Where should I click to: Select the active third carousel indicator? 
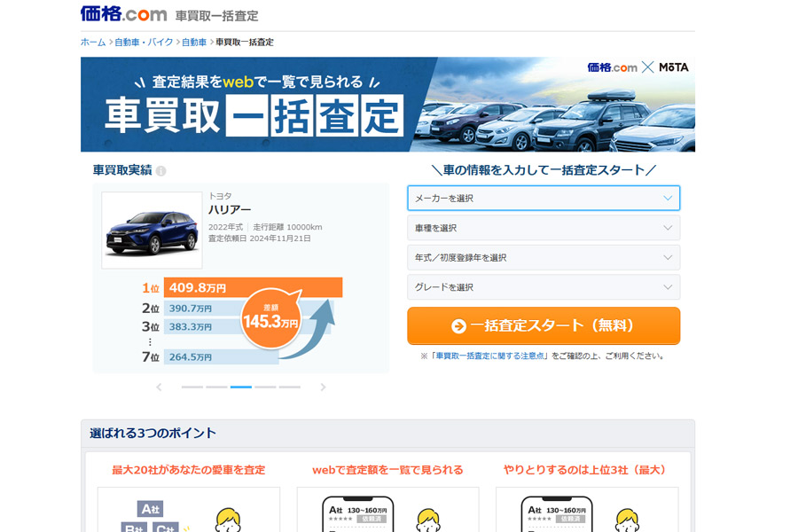coord(240,387)
